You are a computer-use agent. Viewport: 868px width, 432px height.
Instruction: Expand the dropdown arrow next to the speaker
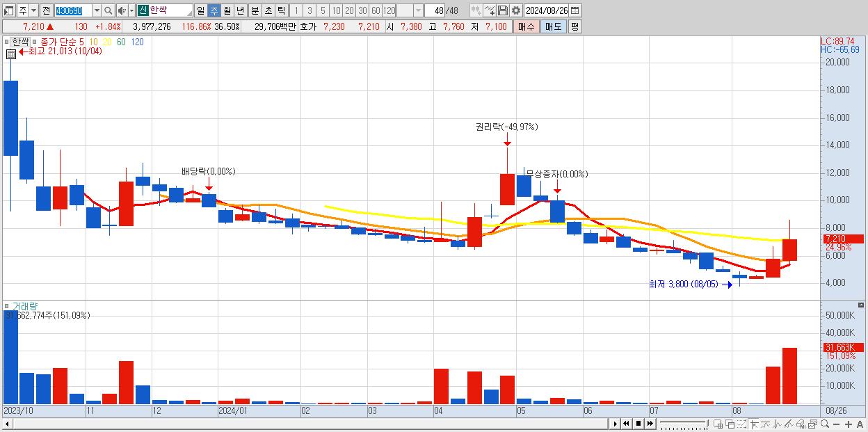pyautogui.click(x=131, y=10)
